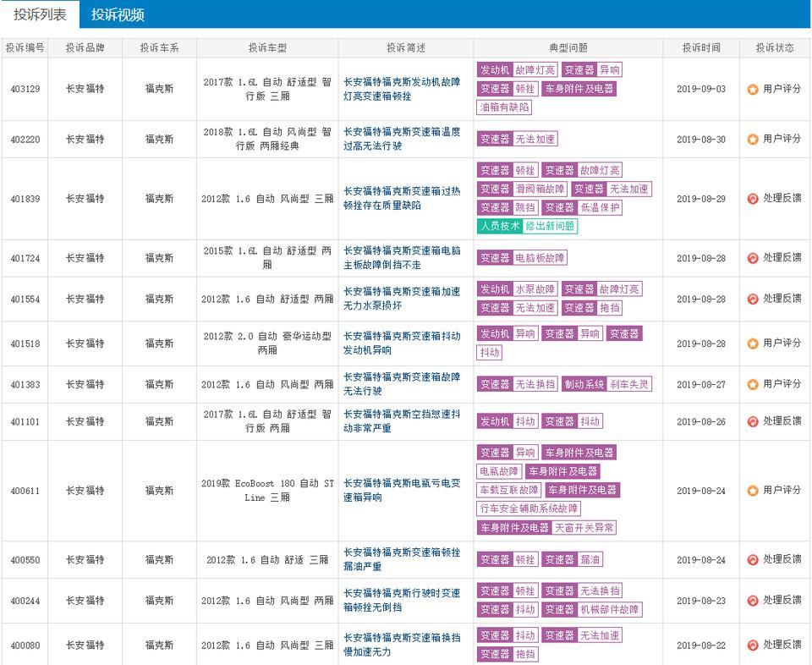Click the 油箱有缺陷 issue tag

click(504, 107)
